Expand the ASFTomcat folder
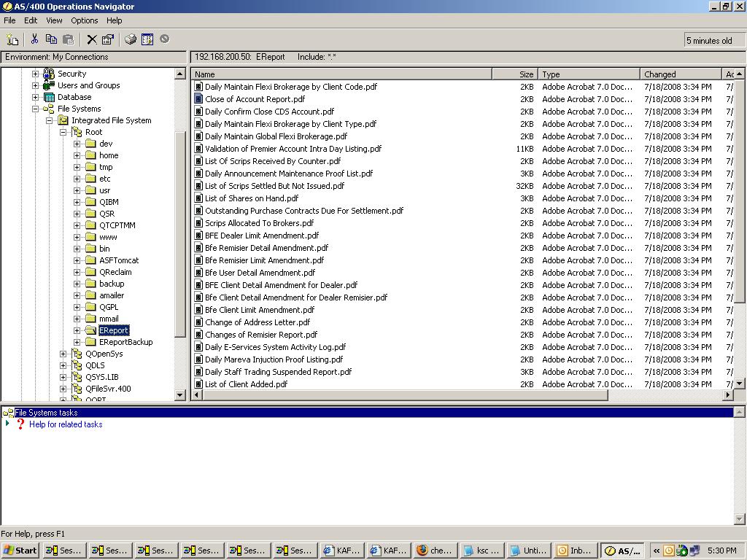Image resolution: width=747 pixels, height=560 pixels. coord(77,260)
